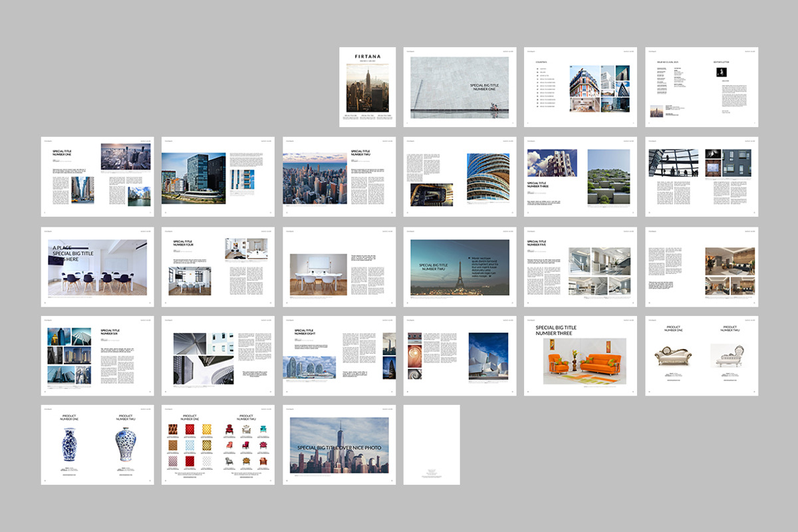The image size is (798, 532).
Task: Select the Special Title Number One article spread
Action: coord(97,176)
